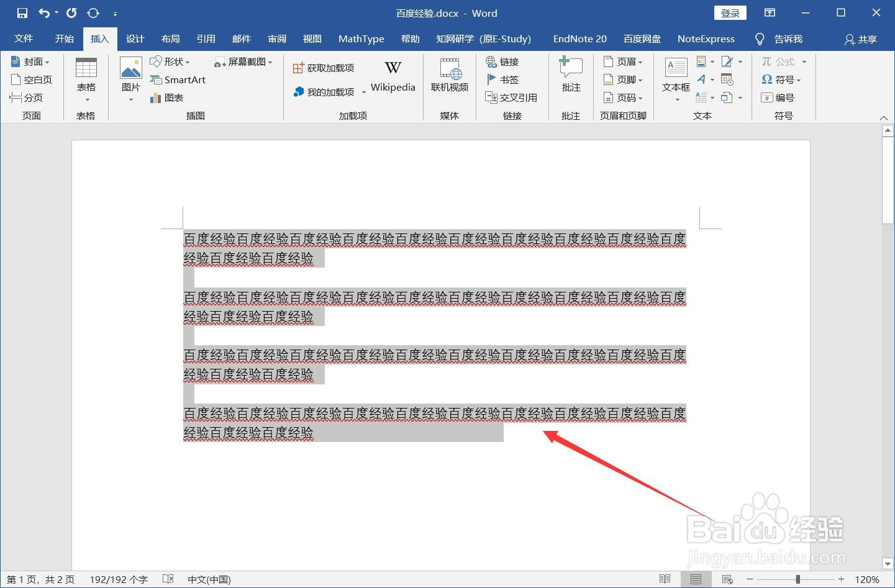Open the 封面 cover page dropdown
895x588 pixels.
pyautogui.click(x=32, y=61)
